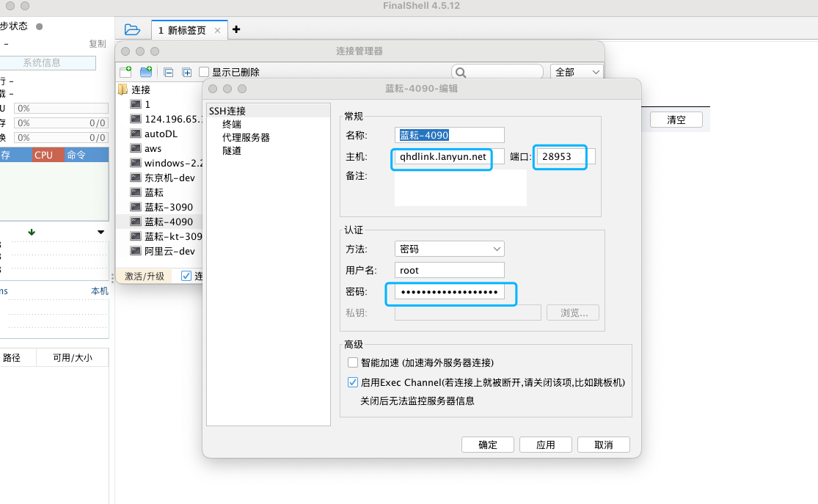Click the 可用/大小 column header
The width and height of the screenshot is (818, 504).
coord(73,358)
